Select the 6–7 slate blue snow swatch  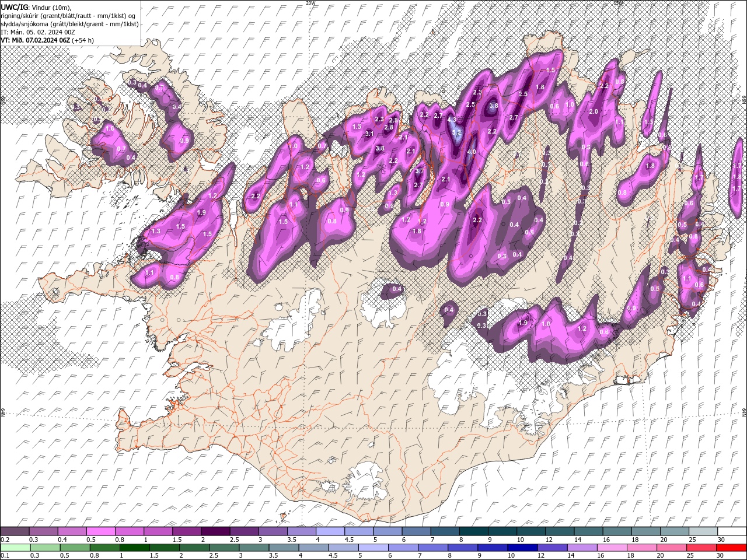tap(416, 531)
